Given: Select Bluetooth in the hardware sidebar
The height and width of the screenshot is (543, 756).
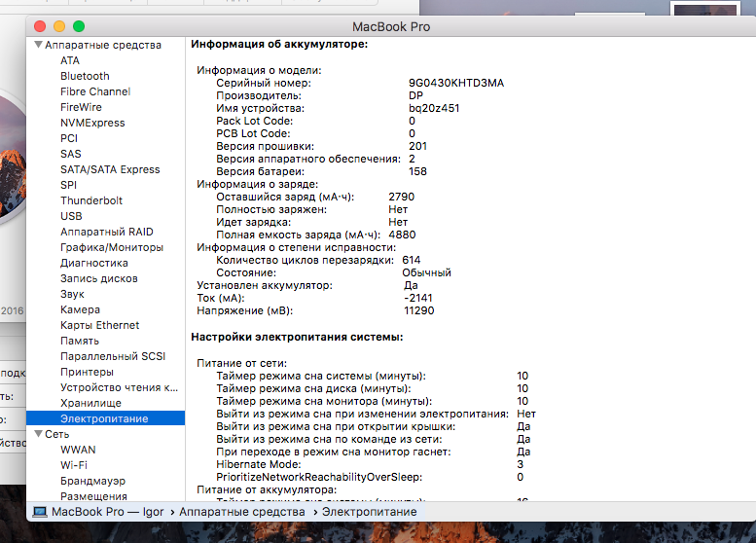Looking at the screenshot, I should (x=85, y=76).
